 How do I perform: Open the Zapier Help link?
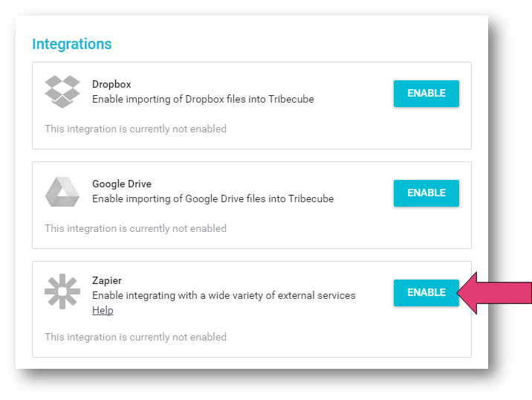(103, 310)
